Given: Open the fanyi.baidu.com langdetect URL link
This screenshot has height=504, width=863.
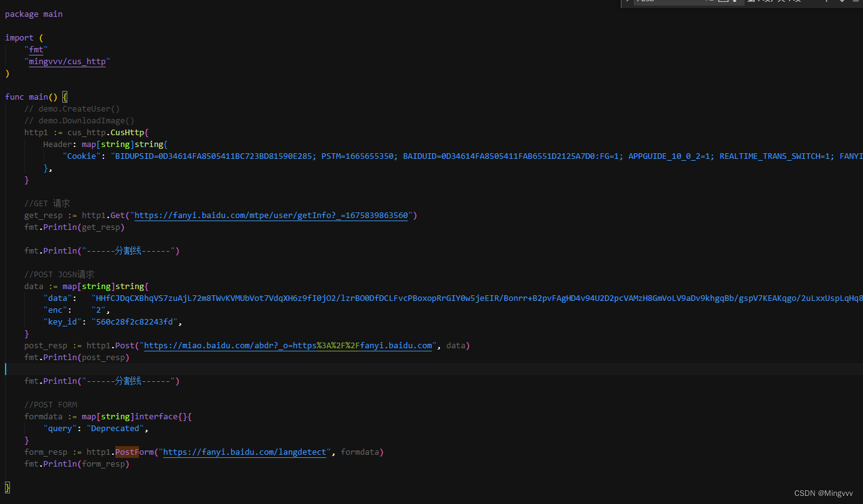Looking at the screenshot, I should coord(245,452).
